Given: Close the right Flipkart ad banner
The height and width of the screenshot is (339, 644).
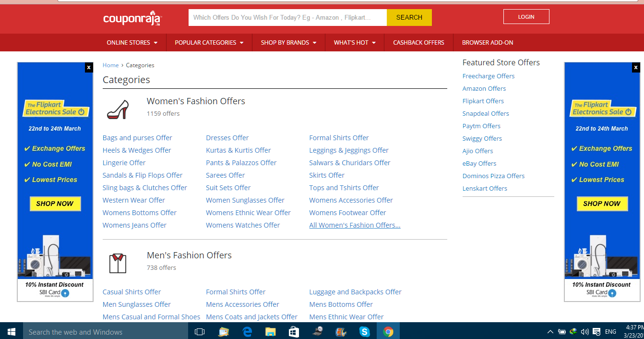Looking at the screenshot, I should coord(635,68).
